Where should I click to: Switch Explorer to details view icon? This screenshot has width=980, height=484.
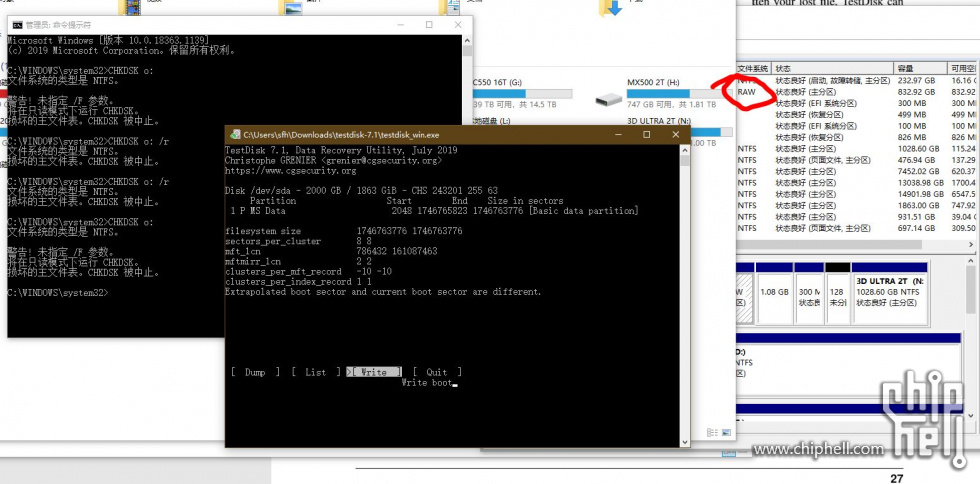pos(712,432)
